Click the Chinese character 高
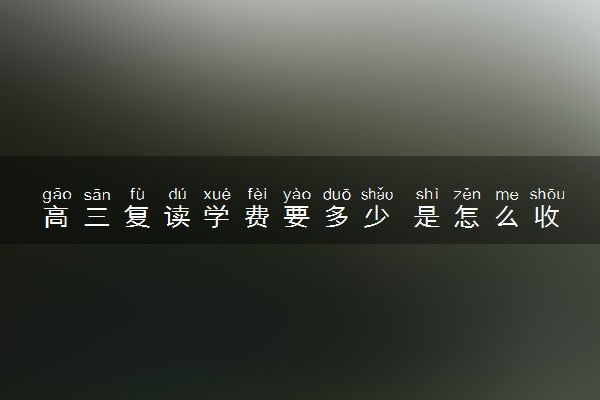The width and height of the screenshot is (600, 400). 56,217
